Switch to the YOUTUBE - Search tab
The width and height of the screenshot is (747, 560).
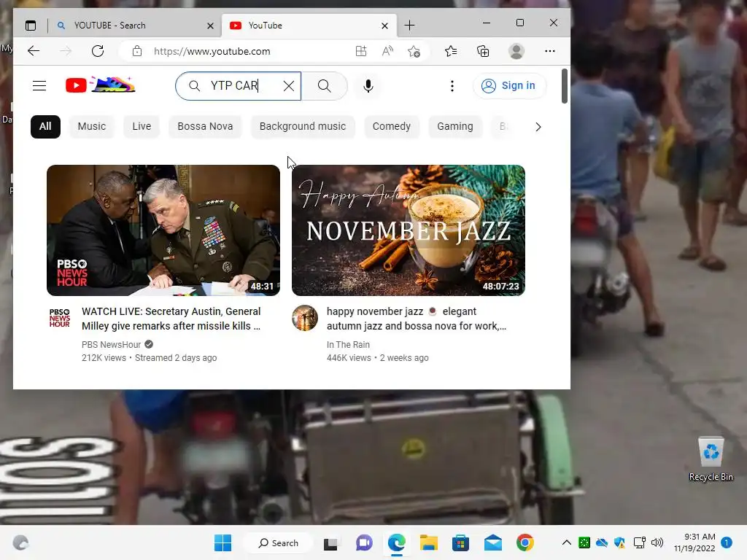(x=135, y=26)
